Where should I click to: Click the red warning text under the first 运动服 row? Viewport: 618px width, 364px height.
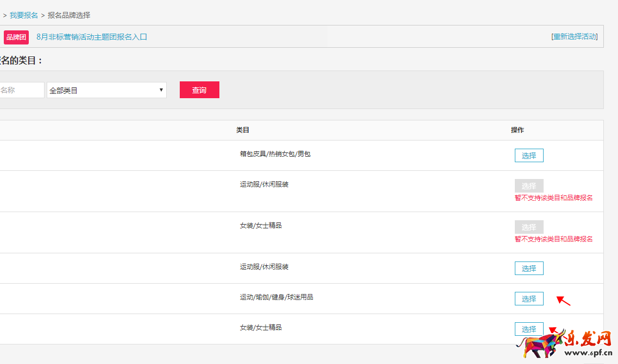[x=553, y=198]
